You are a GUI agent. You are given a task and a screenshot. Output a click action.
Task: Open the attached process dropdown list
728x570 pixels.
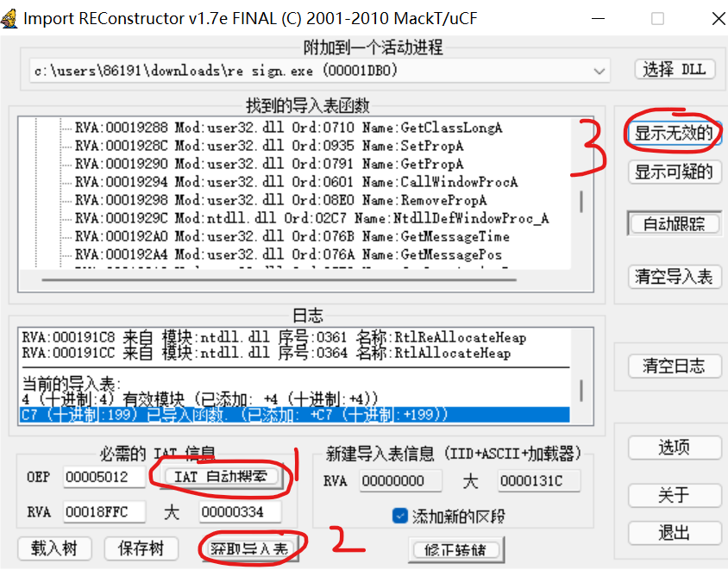[x=599, y=71]
